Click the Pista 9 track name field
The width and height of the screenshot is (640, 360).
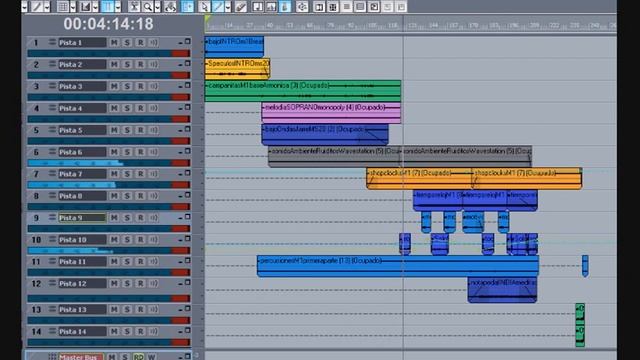pyautogui.click(x=82, y=218)
